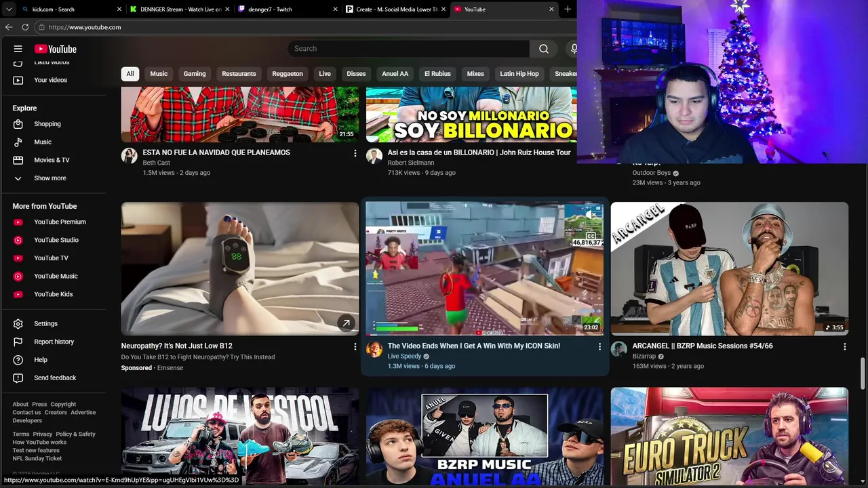The image size is (868, 488).
Task: Select the El Rubius filter chip
Action: click(437, 74)
